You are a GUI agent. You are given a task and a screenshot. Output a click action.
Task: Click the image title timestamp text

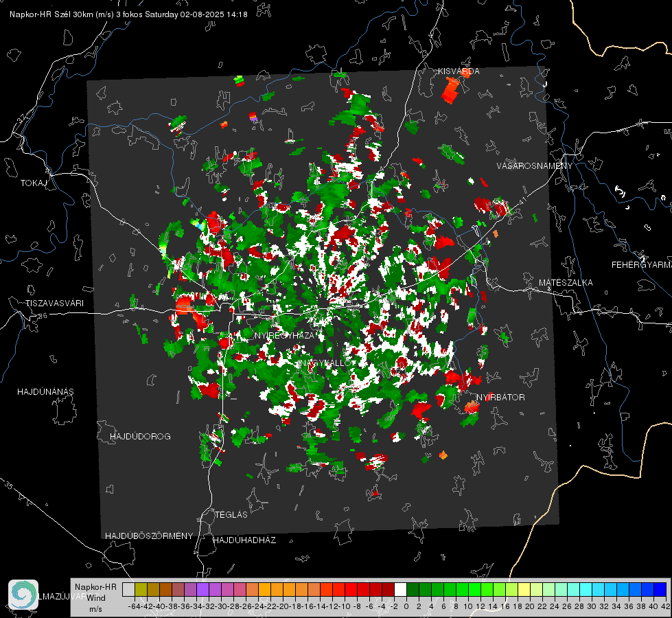128,14
